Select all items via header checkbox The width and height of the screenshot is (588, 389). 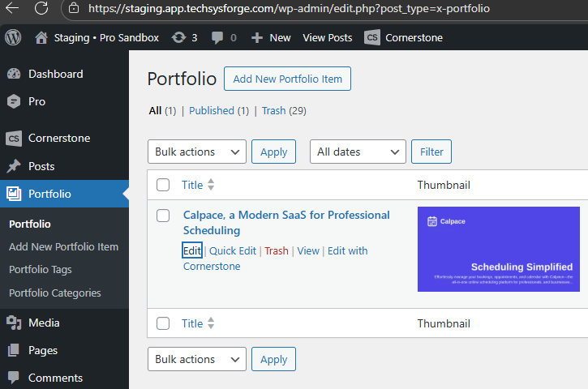click(x=163, y=185)
